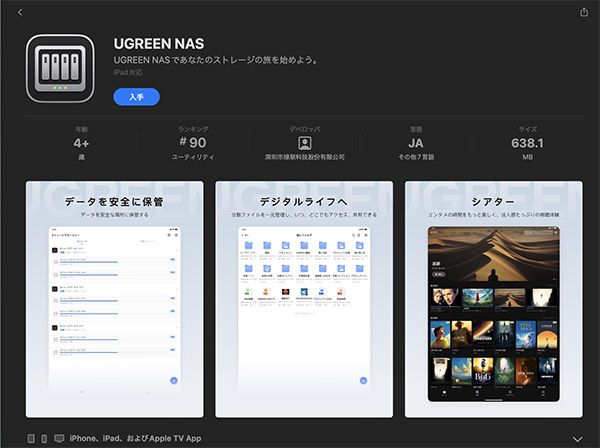Open developer 深圳市绿联科技股份有限公司 link

click(x=305, y=157)
